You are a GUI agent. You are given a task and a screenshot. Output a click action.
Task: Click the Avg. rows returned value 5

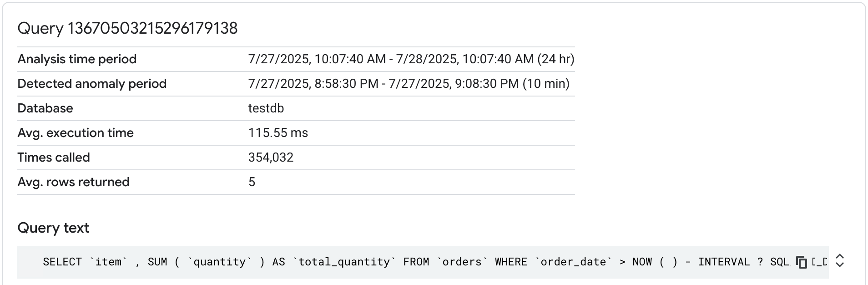point(252,182)
